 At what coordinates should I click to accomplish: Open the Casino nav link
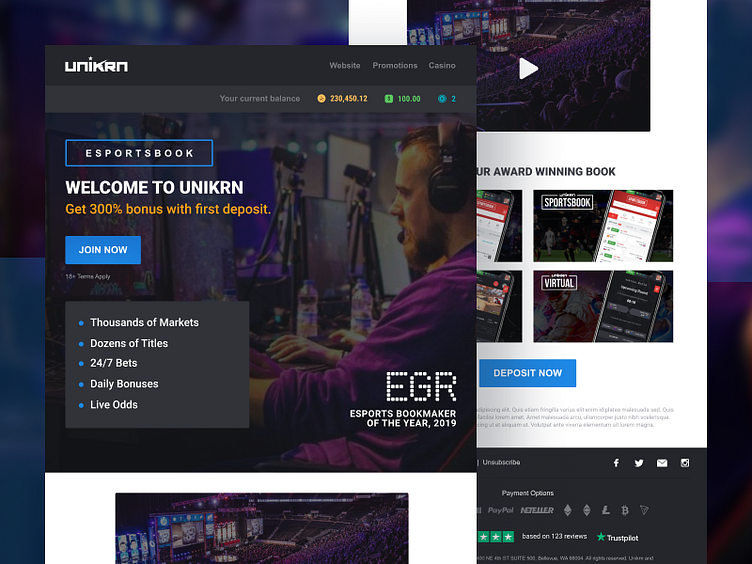pyautogui.click(x=442, y=65)
